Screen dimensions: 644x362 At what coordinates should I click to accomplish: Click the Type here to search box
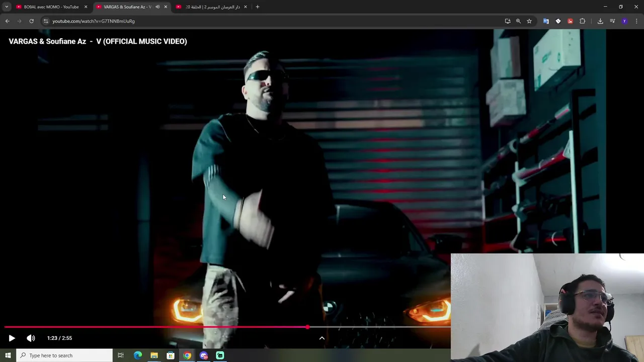64,355
